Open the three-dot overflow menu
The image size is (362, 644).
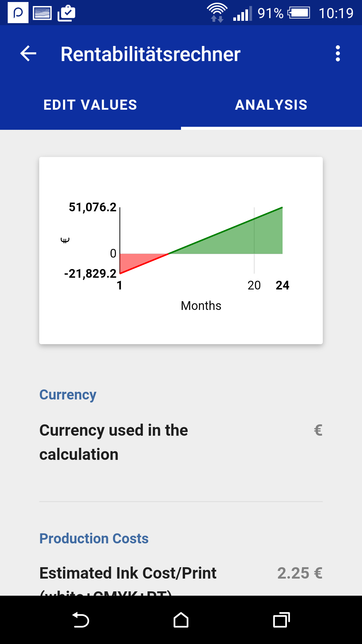tap(338, 54)
